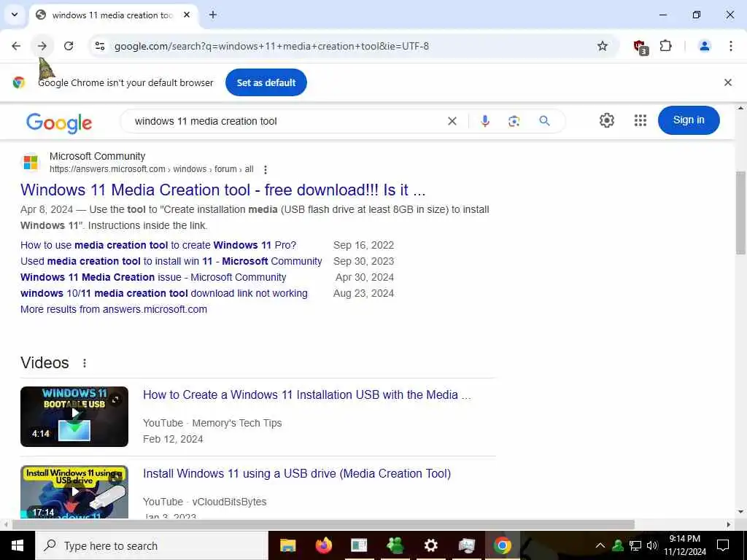The width and height of the screenshot is (747, 560).
Task: Click the Google search text field
Action: tap(286, 121)
